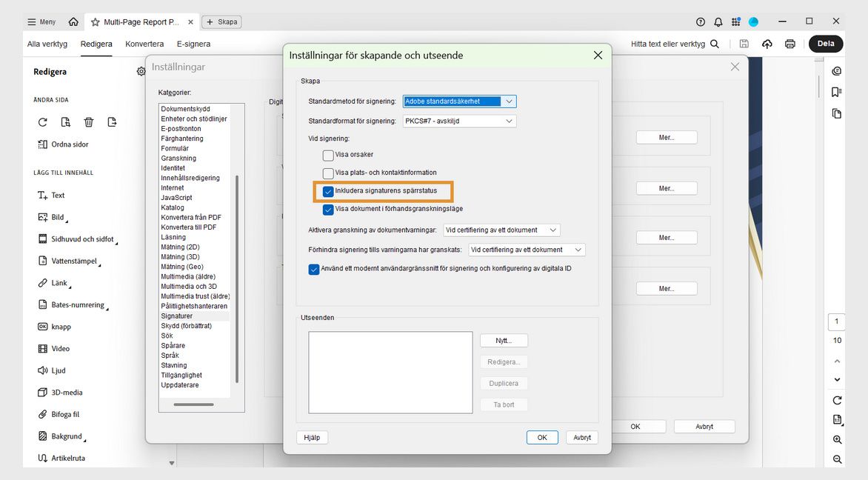Viewport: 868px width, 480px height.
Task: Save the file with the disk icon
Action: tap(744, 44)
